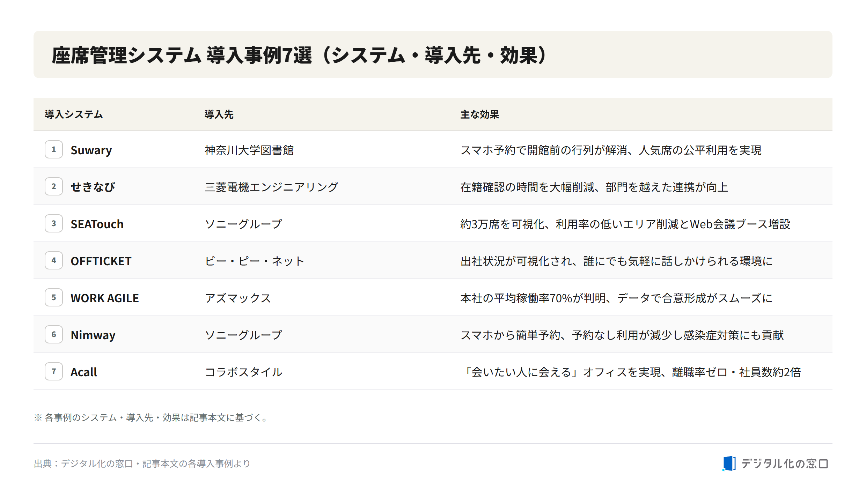The image size is (866, 504).
Task: Select the WORK AGILE system name
Action: pos(105,298)
